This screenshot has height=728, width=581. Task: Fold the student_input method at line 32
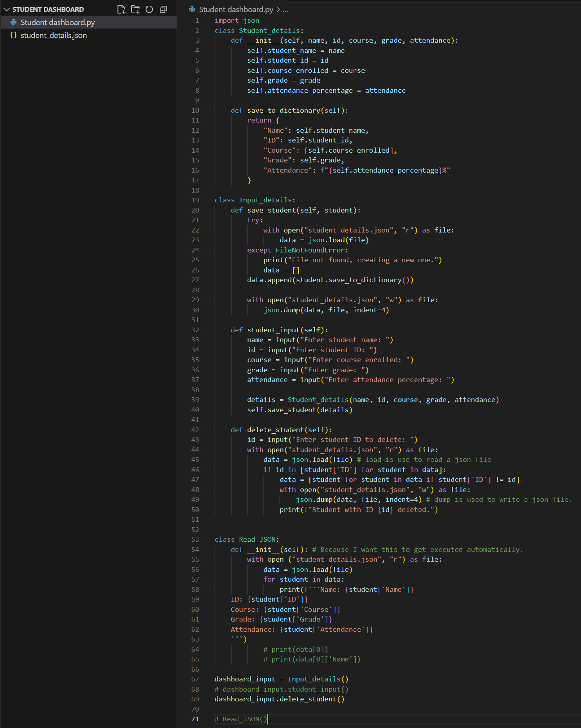(208, 330)
